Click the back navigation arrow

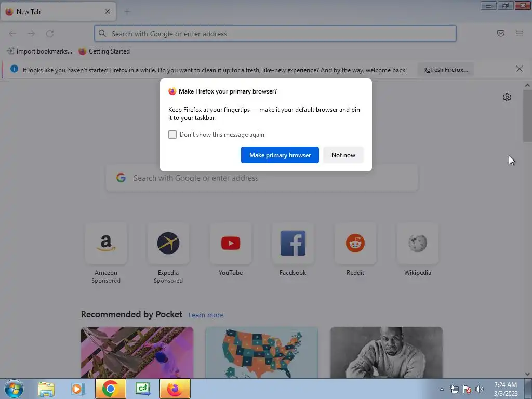pos(12,34)
